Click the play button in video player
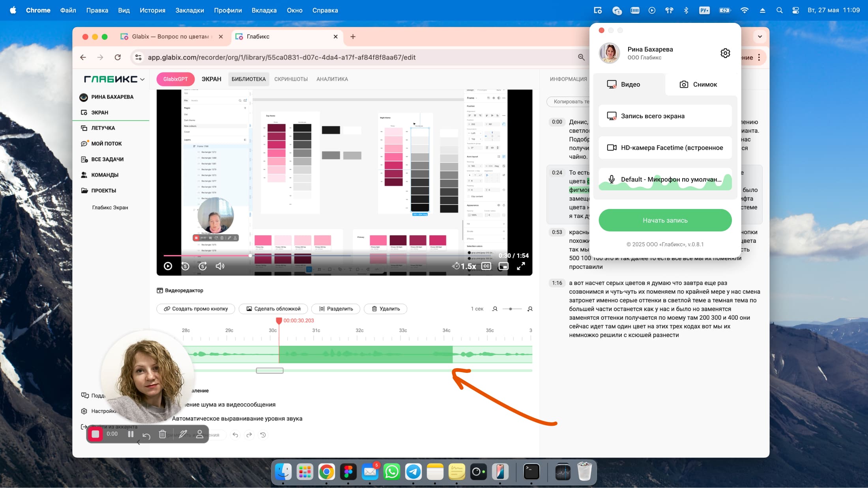Image resolution: width=868 pixels, height=488 pixels. tap(168, 266)
